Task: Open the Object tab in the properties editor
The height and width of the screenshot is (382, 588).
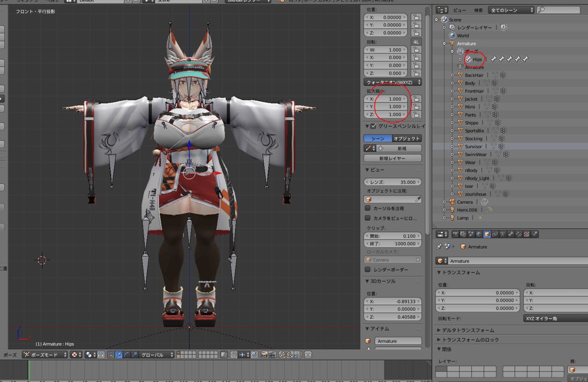Action: [487, 234]
